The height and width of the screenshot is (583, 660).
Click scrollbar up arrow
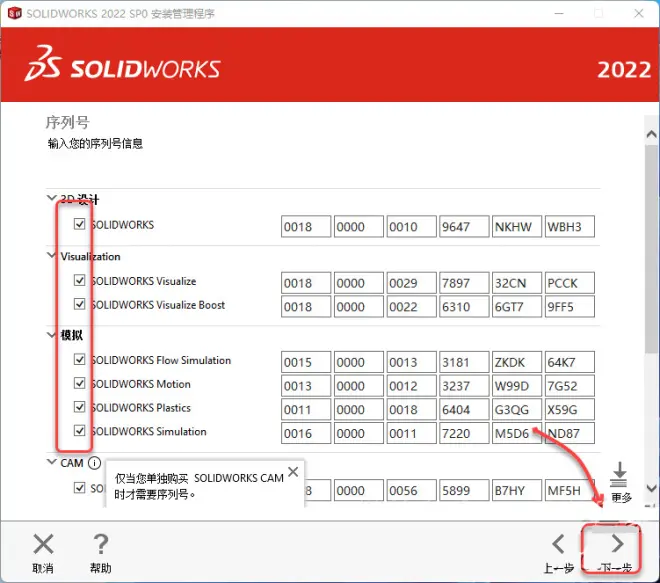click(651, 134)
